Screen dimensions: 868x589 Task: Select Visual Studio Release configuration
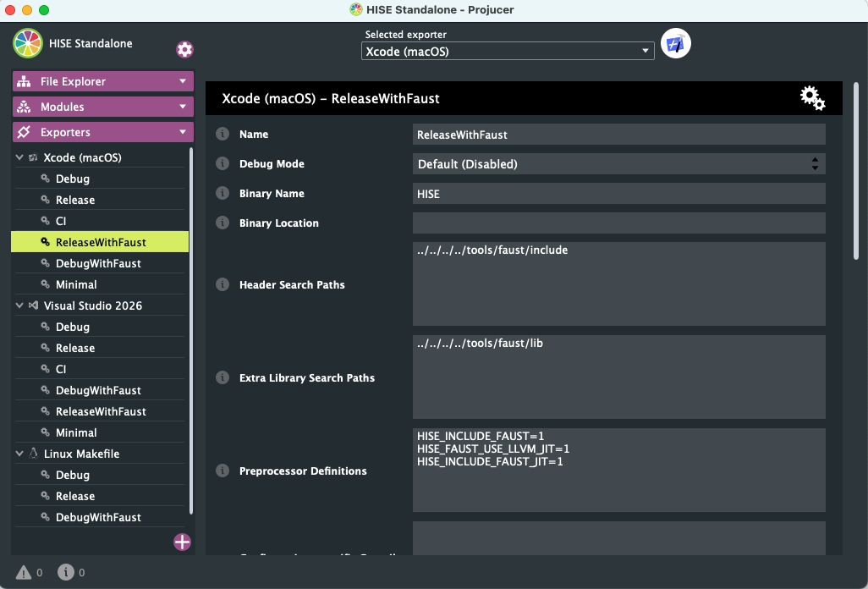[x=100, y=348]
